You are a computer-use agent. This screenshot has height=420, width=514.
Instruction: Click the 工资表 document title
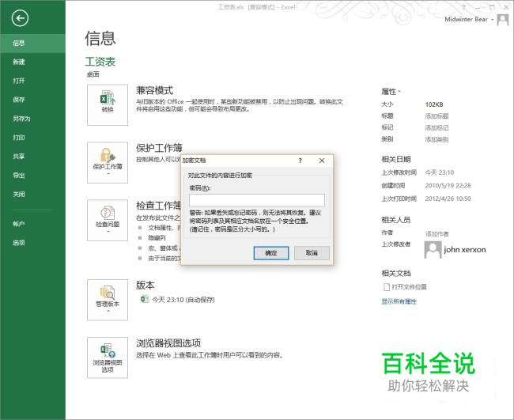pos(100,62)
